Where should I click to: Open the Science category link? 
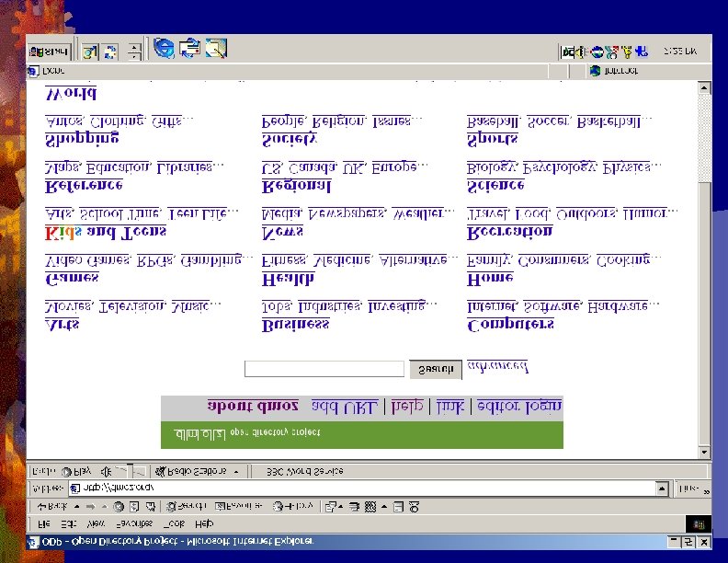495,185
